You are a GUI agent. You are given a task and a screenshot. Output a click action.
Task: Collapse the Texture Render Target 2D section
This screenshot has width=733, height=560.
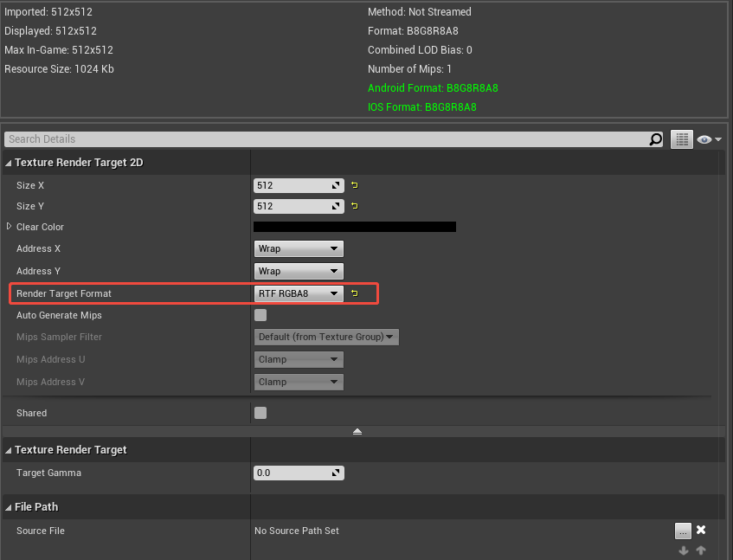pos(8,162)
